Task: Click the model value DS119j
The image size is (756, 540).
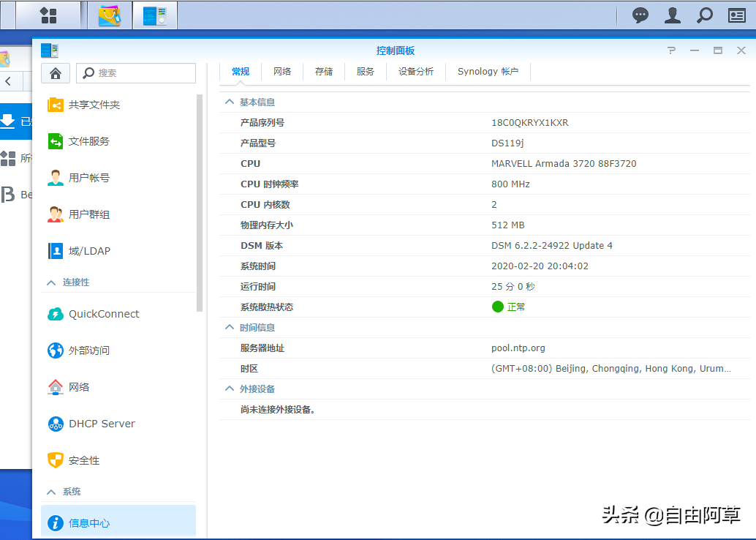Action: pyautogui.click(x=507, y=143)
